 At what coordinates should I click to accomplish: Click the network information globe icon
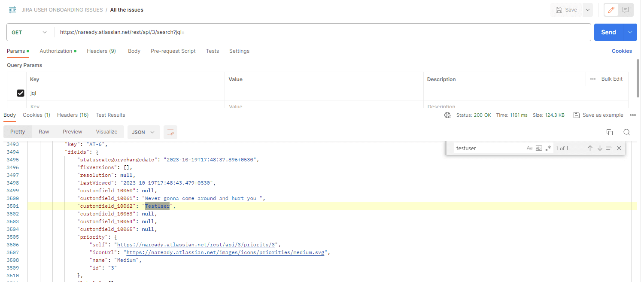[x=447, y=115]
